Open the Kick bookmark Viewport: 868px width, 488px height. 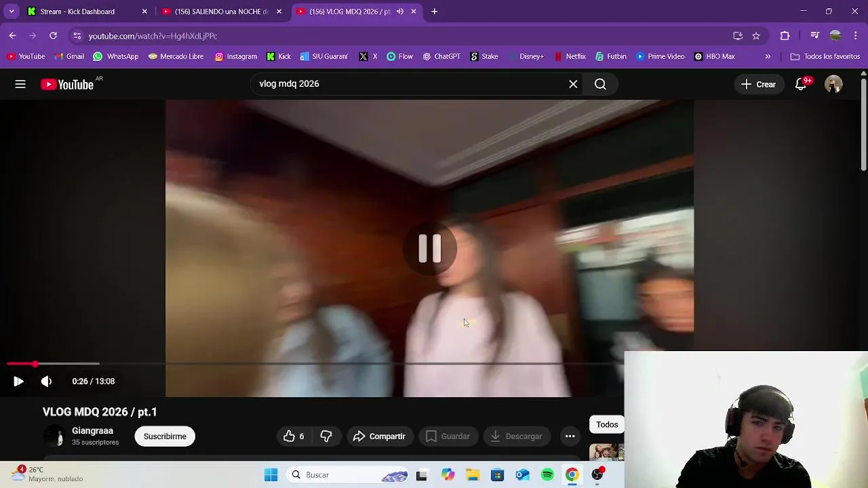[279, 56]
